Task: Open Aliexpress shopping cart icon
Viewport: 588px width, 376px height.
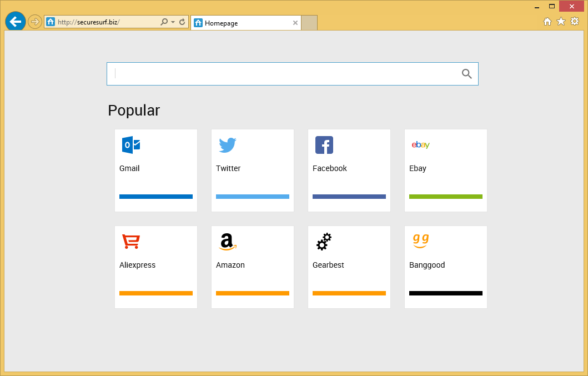Action: coord(130,242)
